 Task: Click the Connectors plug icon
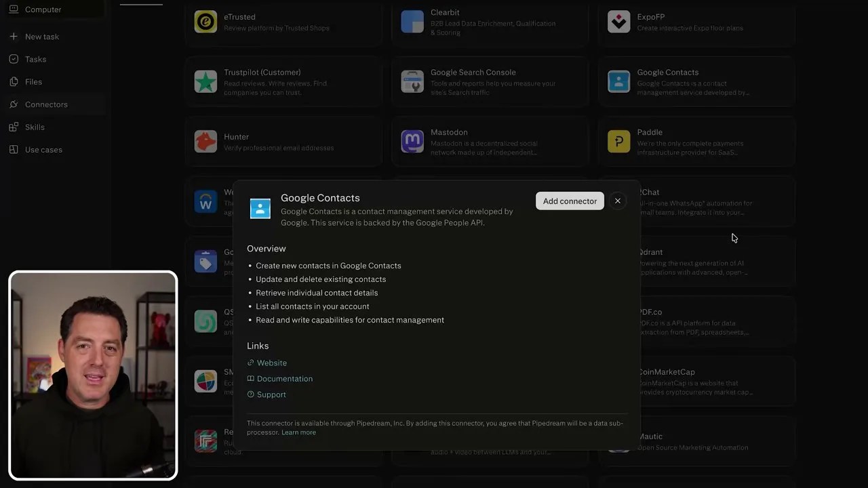[x=14, y=104]
